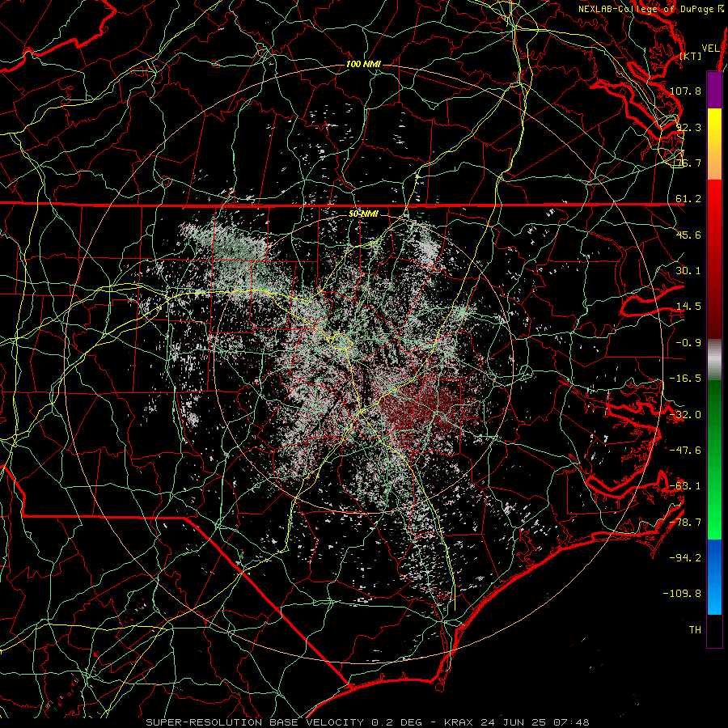Select the -63.1 value on velocity scale
Screen dimensions: 728x728
[685, 486]
